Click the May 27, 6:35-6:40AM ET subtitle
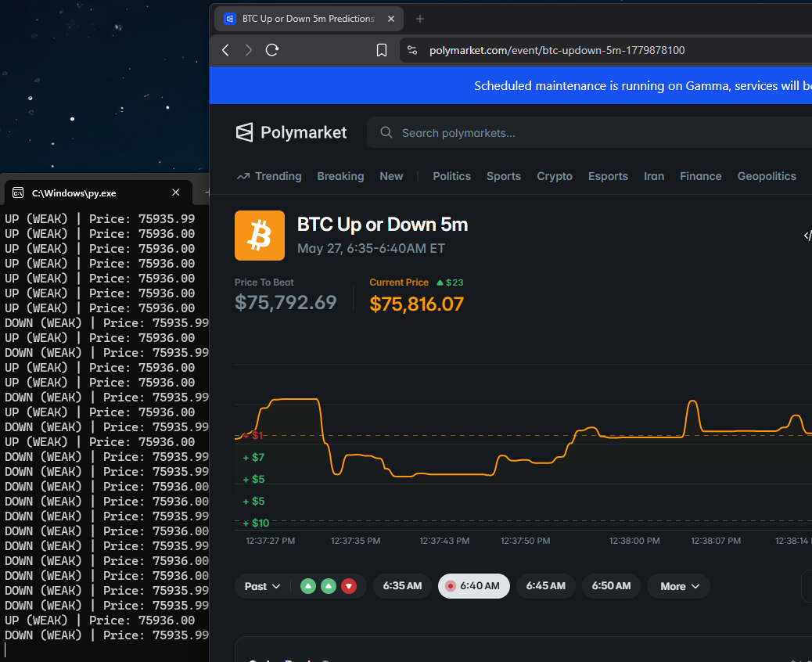 click(371, 249)
